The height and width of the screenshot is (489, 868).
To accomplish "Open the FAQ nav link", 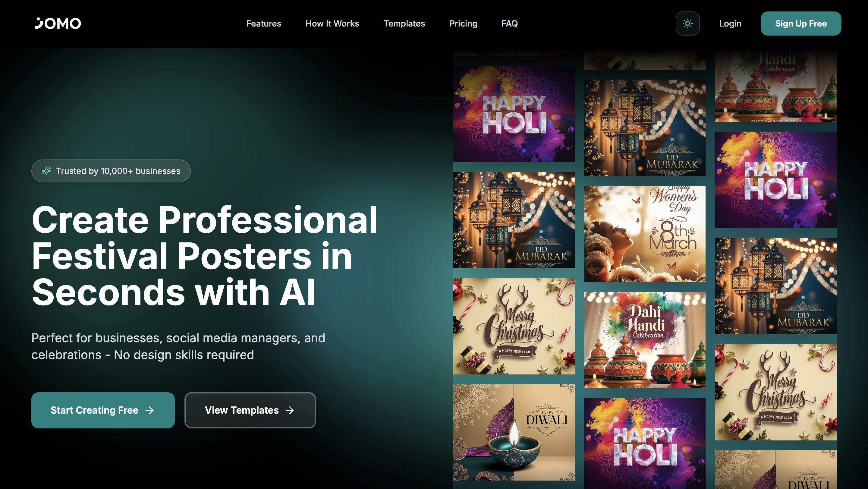I will (x=509, y=24).
